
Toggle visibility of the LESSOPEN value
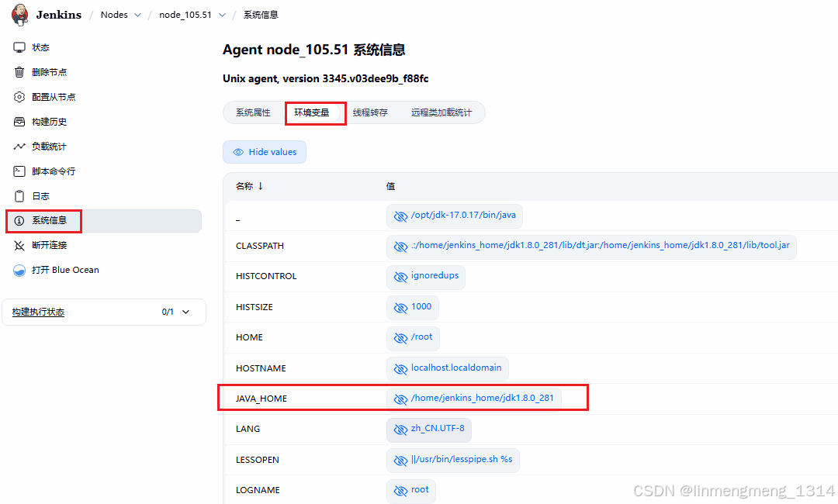point(400,461)
